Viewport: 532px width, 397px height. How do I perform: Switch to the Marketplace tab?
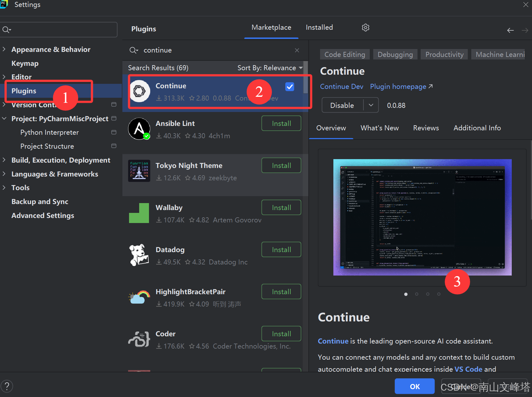[x=271, y=28]
